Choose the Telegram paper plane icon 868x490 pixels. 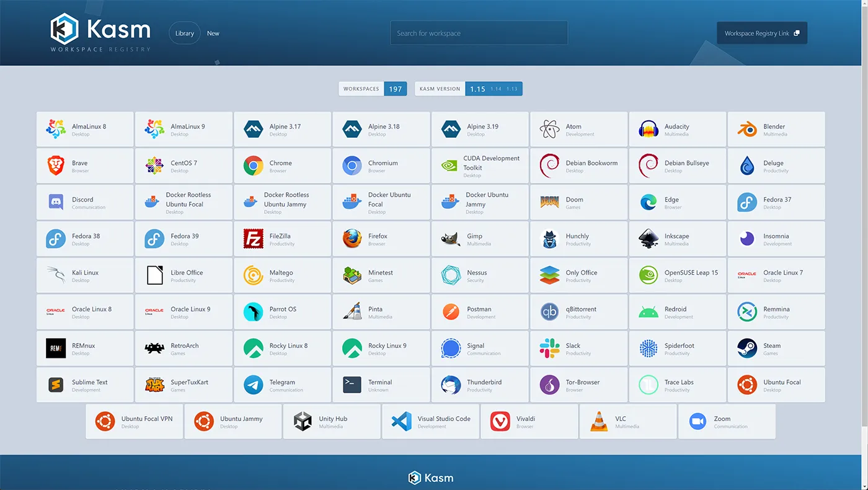click(x=253, y=385)
